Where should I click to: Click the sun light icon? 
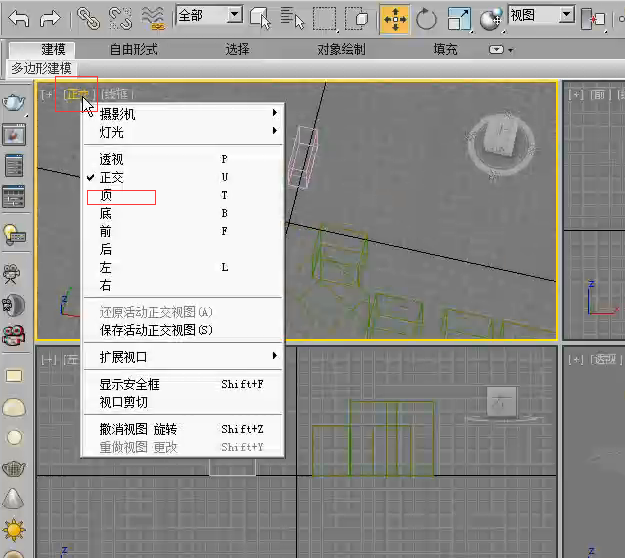tap(14, 530)
